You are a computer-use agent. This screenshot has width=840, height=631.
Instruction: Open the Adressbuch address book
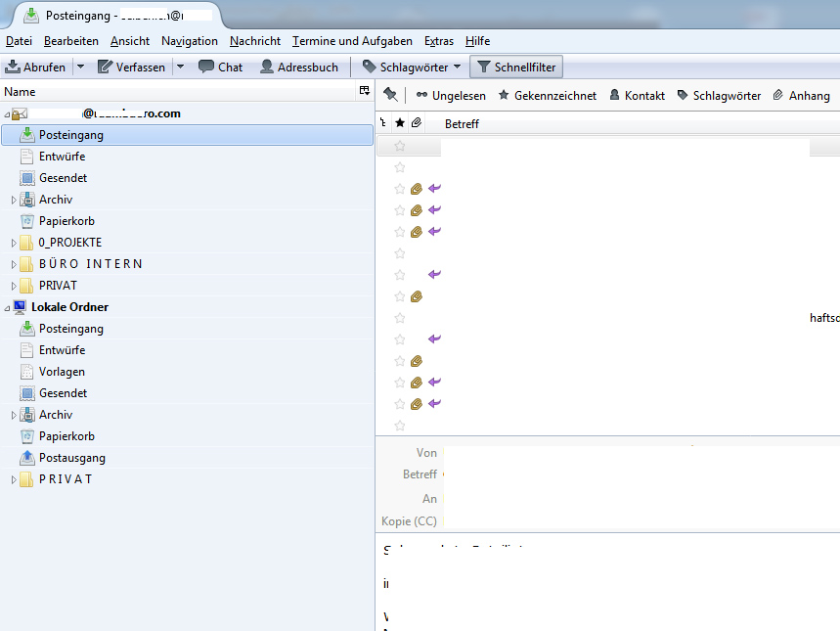[298, 68]
